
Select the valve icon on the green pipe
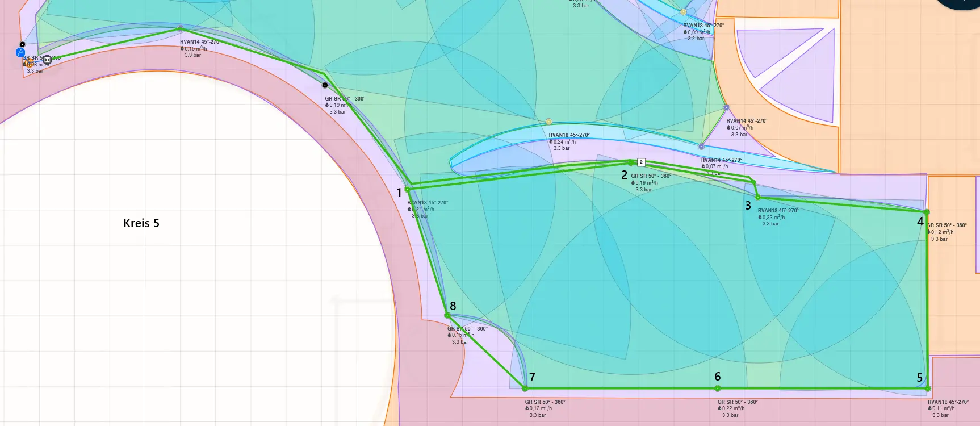click(x=48, y=60)
